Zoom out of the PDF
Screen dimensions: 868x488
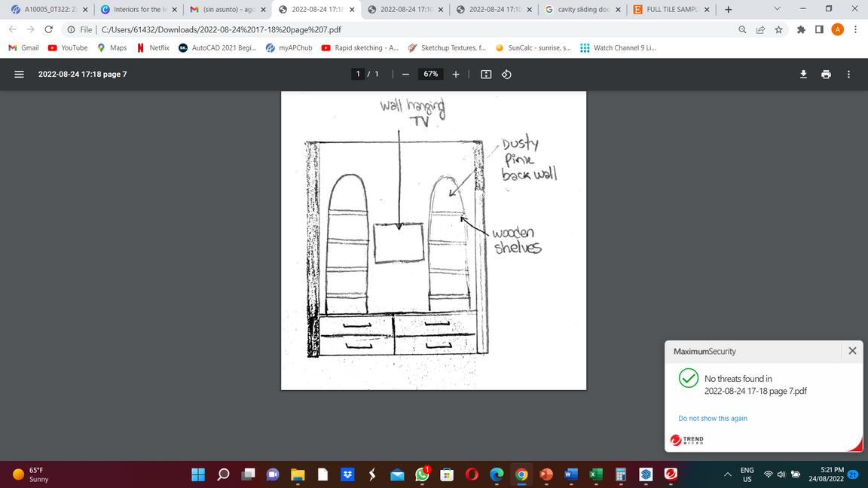tap(405, 74)
